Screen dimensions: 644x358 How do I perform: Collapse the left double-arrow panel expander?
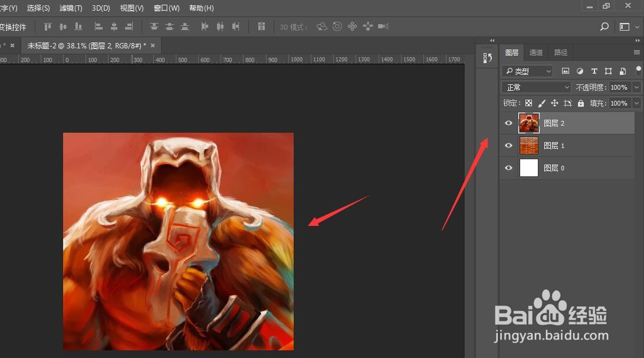pos(492,40)
